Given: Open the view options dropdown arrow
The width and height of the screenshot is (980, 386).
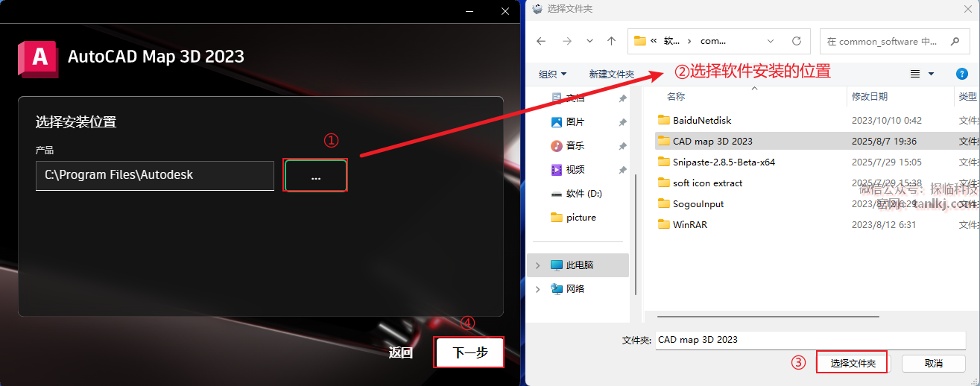Looking at the screenshot, I should pyautogui.click(x=932, y=74).
